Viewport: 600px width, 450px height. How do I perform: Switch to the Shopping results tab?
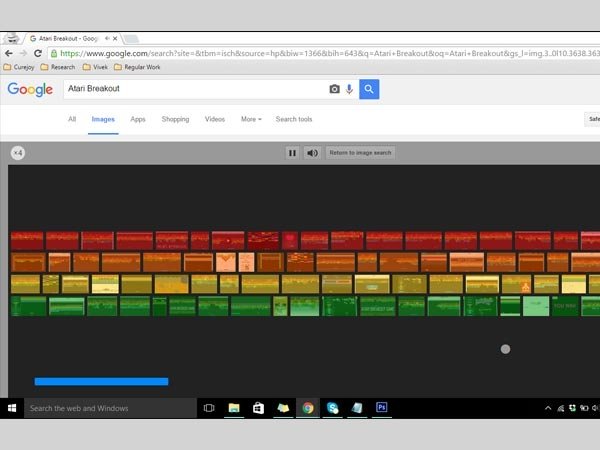(x=175, y=119)
